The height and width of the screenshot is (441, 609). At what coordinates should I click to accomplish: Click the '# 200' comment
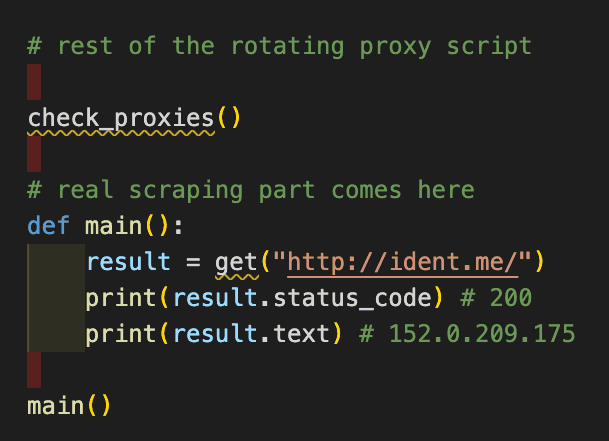click(x=496, y=298)
